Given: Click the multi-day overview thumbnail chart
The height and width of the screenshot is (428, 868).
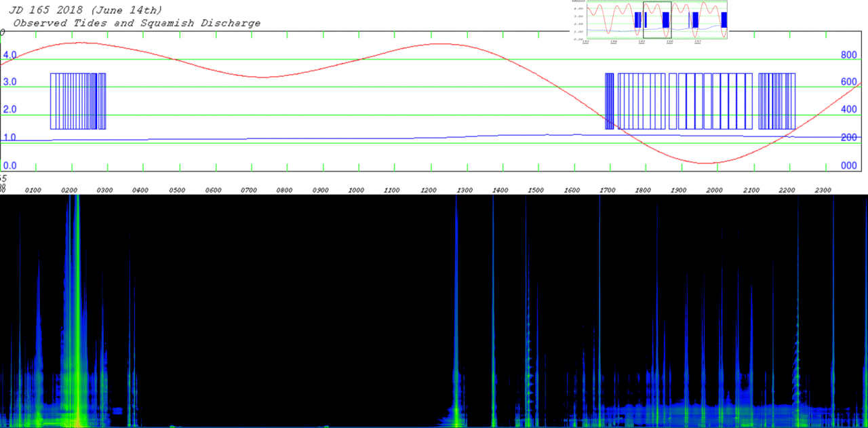Looking at the screenshot, I should tap(649, 20).
